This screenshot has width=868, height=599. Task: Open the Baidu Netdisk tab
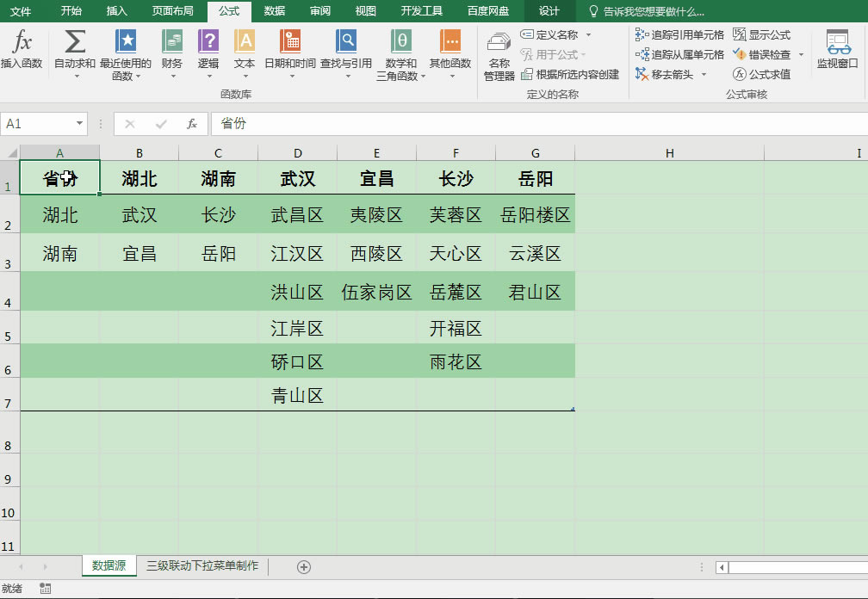tap(487, 11)
